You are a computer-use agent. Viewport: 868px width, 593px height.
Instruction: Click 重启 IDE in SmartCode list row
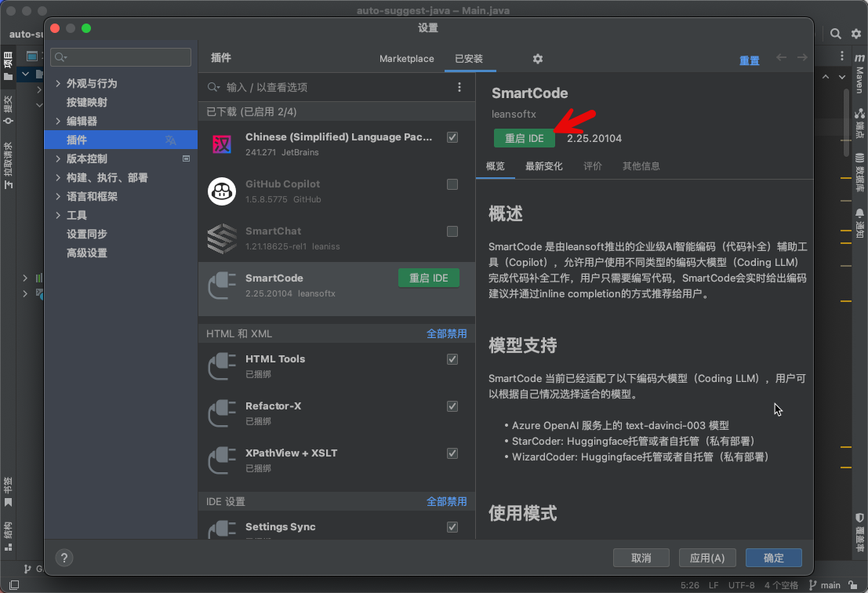(428, 278)
